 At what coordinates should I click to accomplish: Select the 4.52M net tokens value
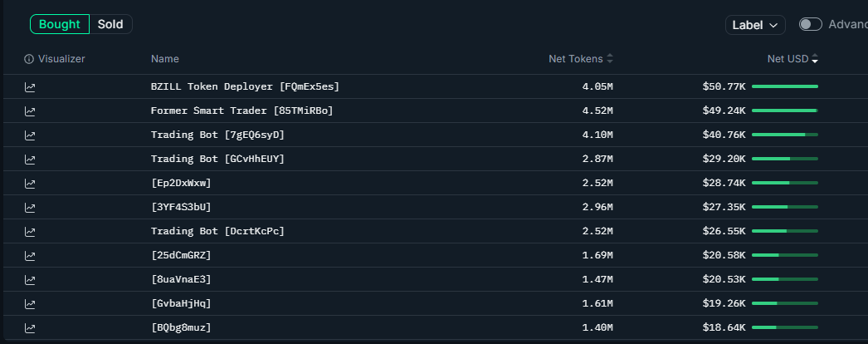(x=597, y=111)
